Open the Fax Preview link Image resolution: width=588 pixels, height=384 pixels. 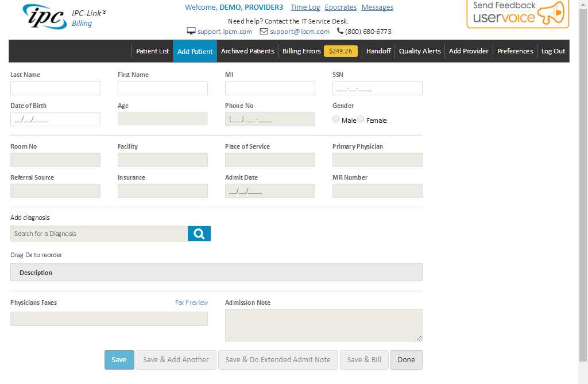[x=191, y=302]
